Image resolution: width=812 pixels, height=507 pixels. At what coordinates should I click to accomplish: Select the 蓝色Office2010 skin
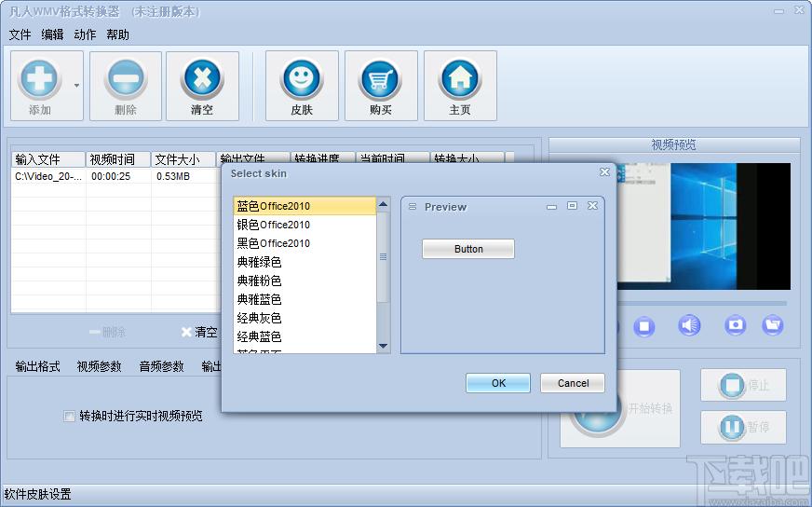pyautogui.click(x=304, y=206)
